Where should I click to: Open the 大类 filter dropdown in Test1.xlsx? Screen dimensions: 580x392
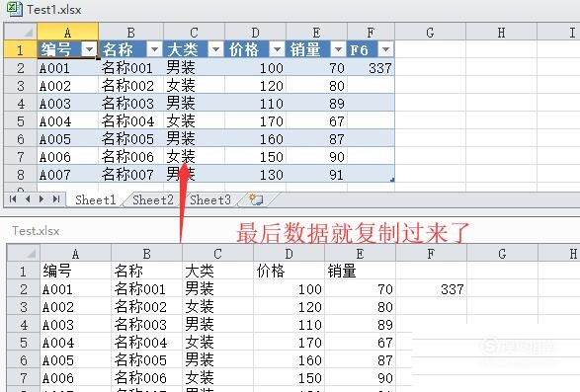click(x=216, y=49)
